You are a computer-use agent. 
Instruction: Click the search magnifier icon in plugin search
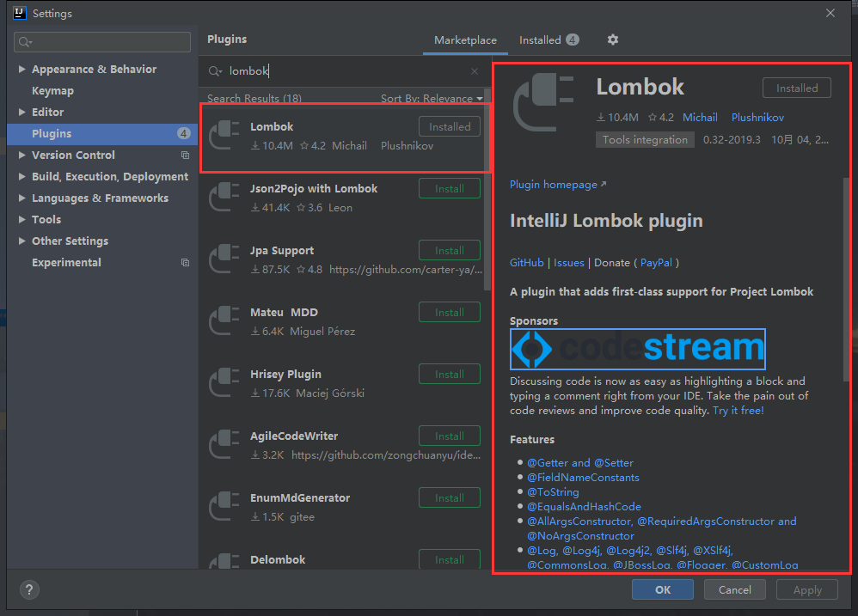point(215,71)
